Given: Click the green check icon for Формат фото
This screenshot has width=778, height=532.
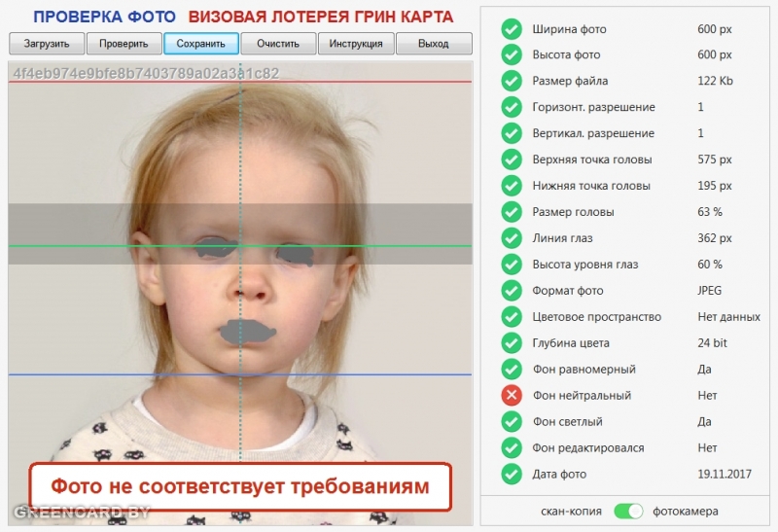Looking at the screenshot, I should tap(512, 291).
